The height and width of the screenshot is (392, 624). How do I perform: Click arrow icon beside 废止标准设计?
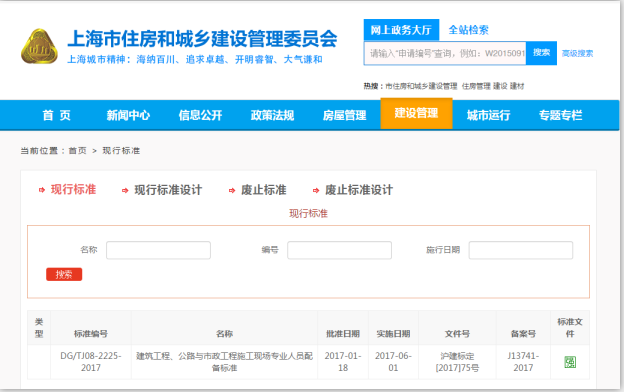(316, 191)
